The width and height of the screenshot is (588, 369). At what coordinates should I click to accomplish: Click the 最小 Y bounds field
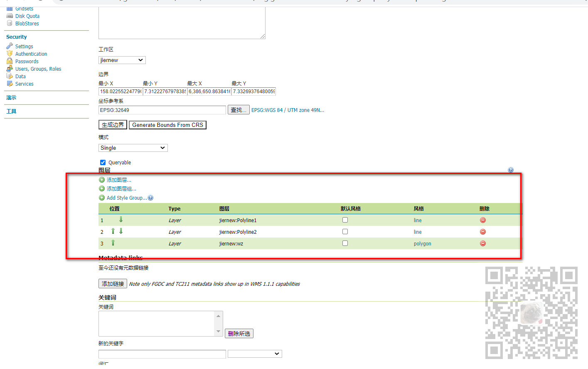pyautogui.click(x=165, y=92)
